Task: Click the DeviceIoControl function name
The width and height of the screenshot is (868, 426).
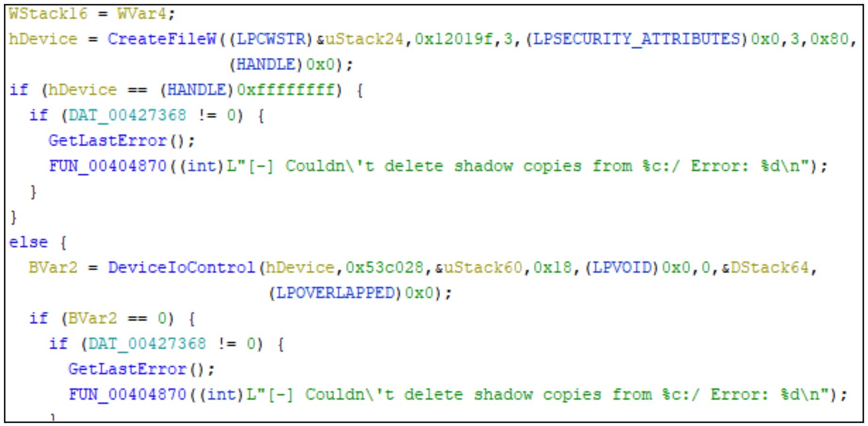Action: click(x=182, y=268)
